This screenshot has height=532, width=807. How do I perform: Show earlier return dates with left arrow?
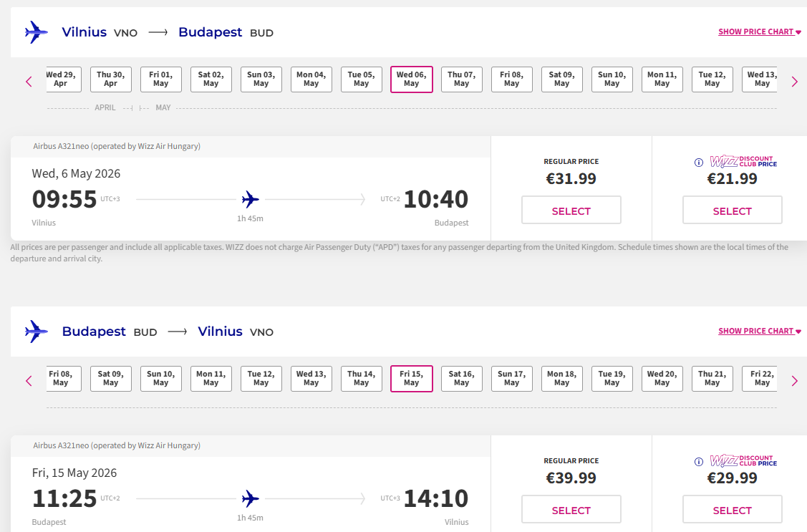(x=29, y=381)
